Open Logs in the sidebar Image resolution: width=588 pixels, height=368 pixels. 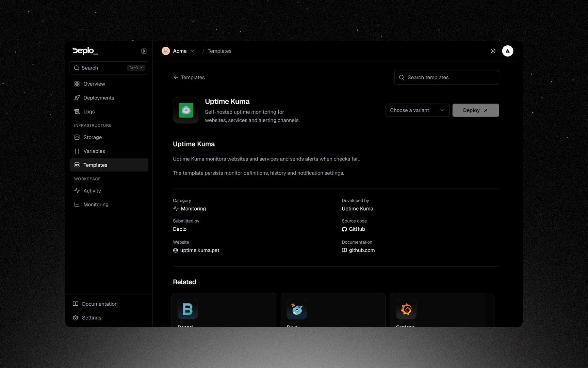(x=109, y=111)
